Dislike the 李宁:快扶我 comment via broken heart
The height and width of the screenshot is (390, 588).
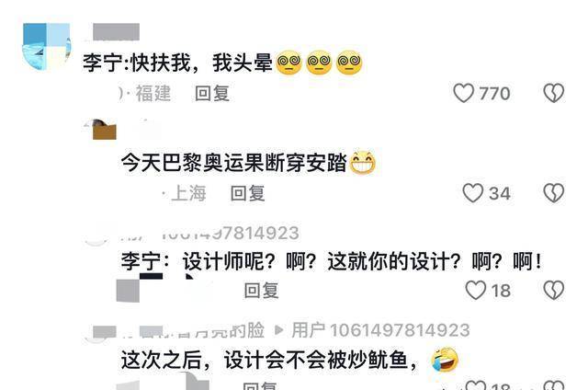[x=553, y=93]
